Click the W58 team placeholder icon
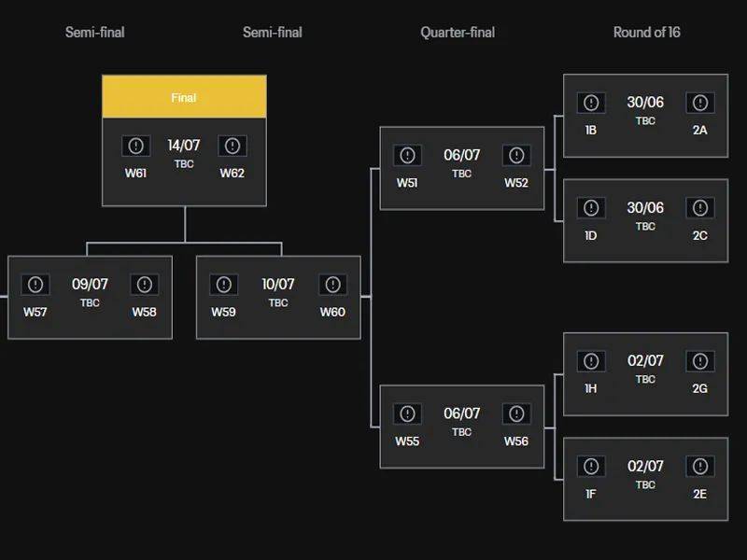Image resolution: width=747 pixels, height=560 pixels. 145,285
